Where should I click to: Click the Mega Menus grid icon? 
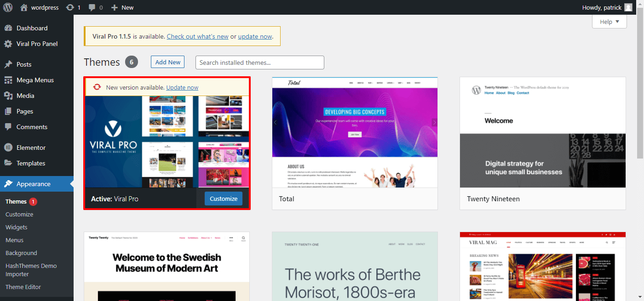tap(8, 80)
